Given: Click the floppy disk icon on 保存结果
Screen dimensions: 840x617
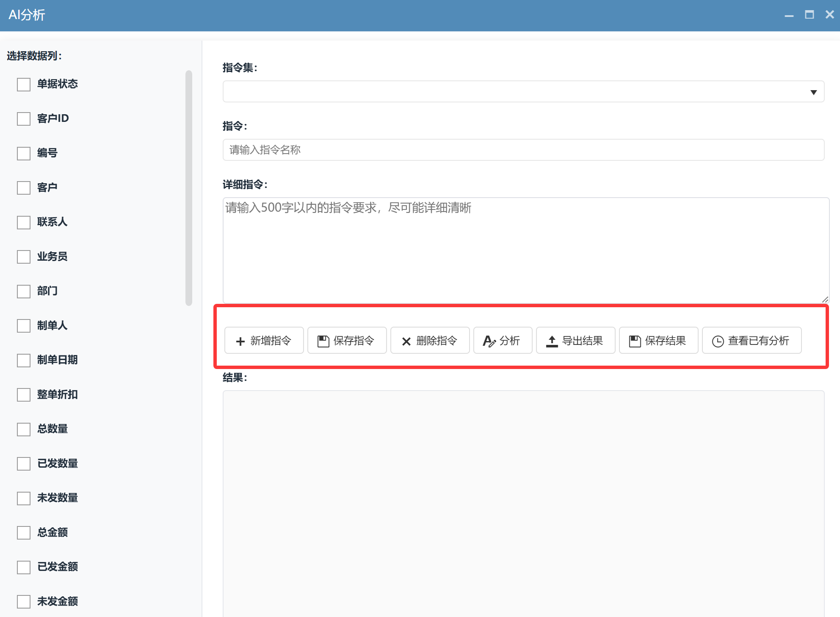Looking at the screenshot, I should point(635,341).
